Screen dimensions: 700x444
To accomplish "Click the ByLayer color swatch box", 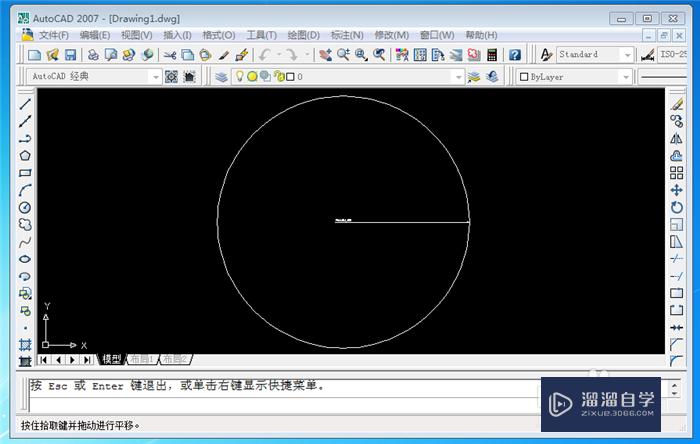I will tap(524, 77).
